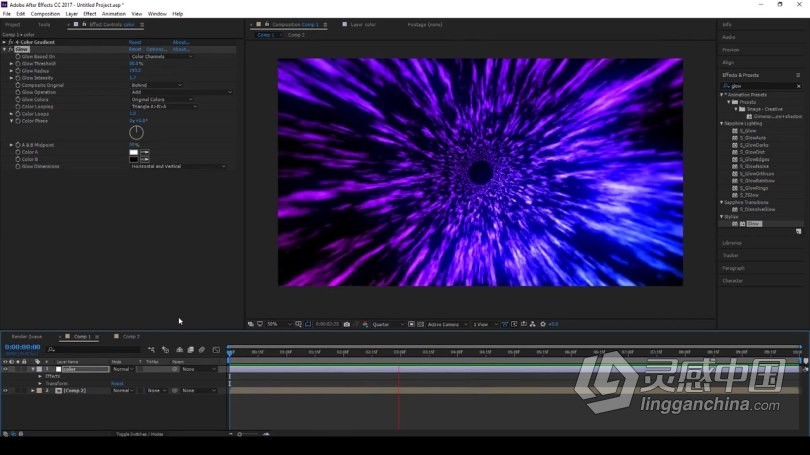Toggle mask and shape path visibility icon
Viewport: 810px width, 455px height.
(308, 324)
